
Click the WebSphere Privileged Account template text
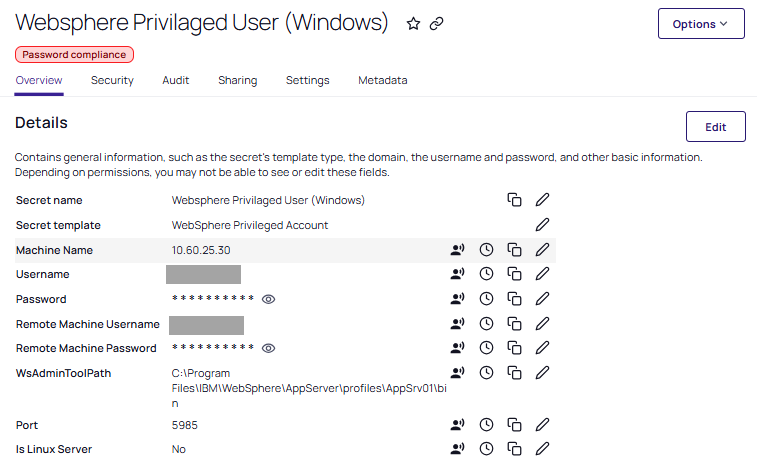(x=250, y=225)
